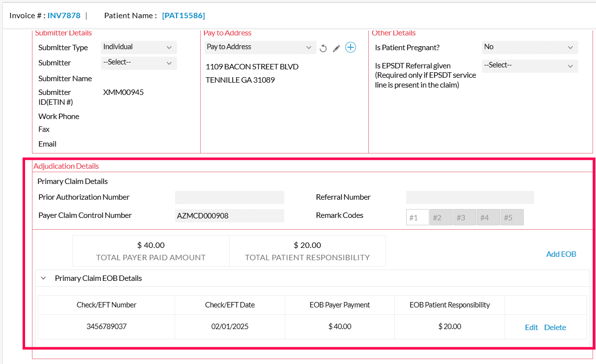Viewport: 596px width, 364px height.
Task: Open the EPSDT Referral dropdown
Action: [x=530, y=65]
